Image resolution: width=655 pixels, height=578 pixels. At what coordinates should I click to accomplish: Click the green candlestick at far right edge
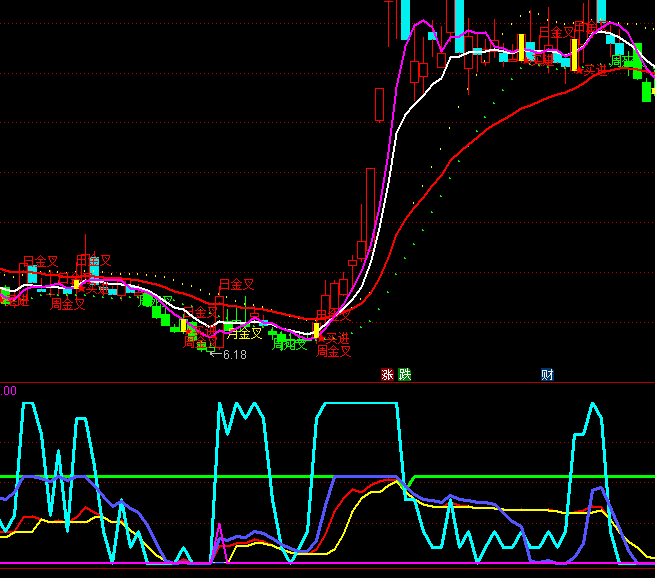click(647, 90)
